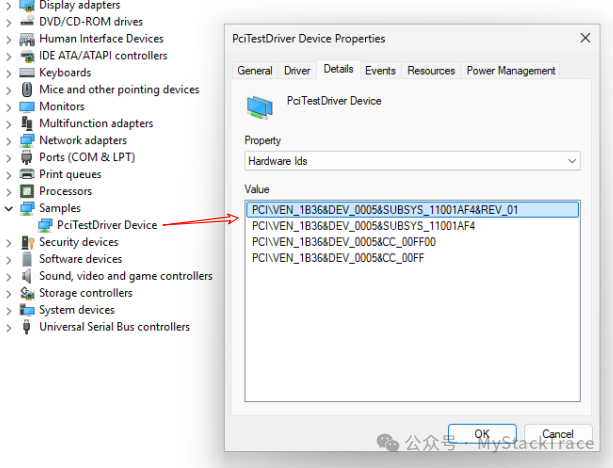Click the Processors chip icon
Image resolution: width=613 pixels, height=468 pixels.
(27, 191)
